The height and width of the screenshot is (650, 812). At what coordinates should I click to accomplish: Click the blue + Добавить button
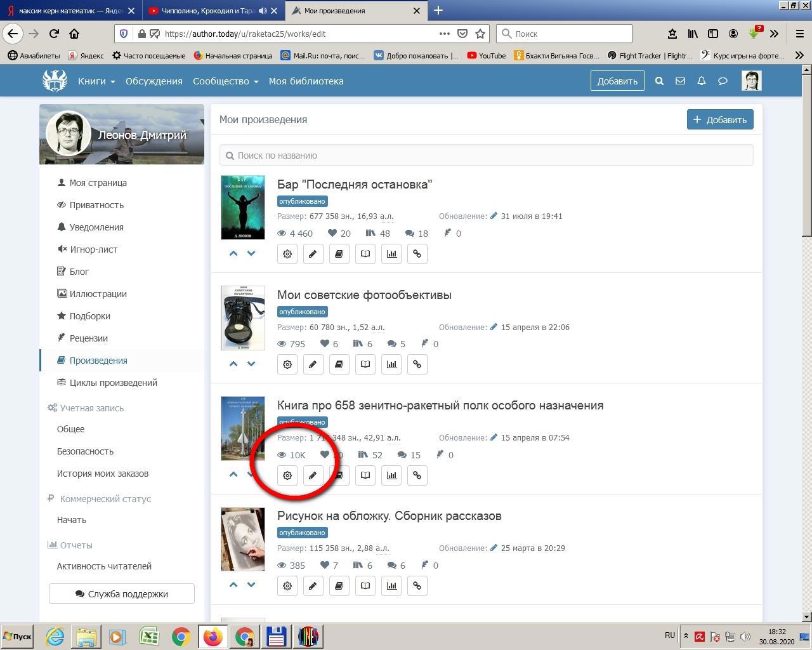tap(720, 119)
